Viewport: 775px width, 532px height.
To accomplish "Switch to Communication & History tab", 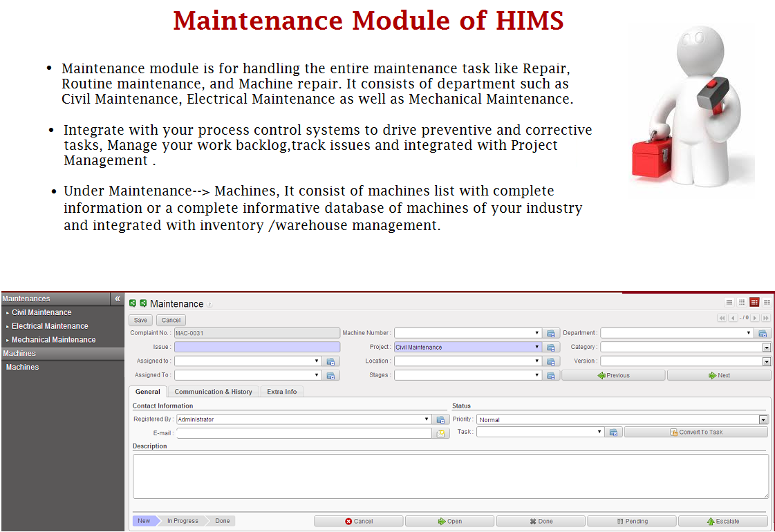I will (213, 392).
